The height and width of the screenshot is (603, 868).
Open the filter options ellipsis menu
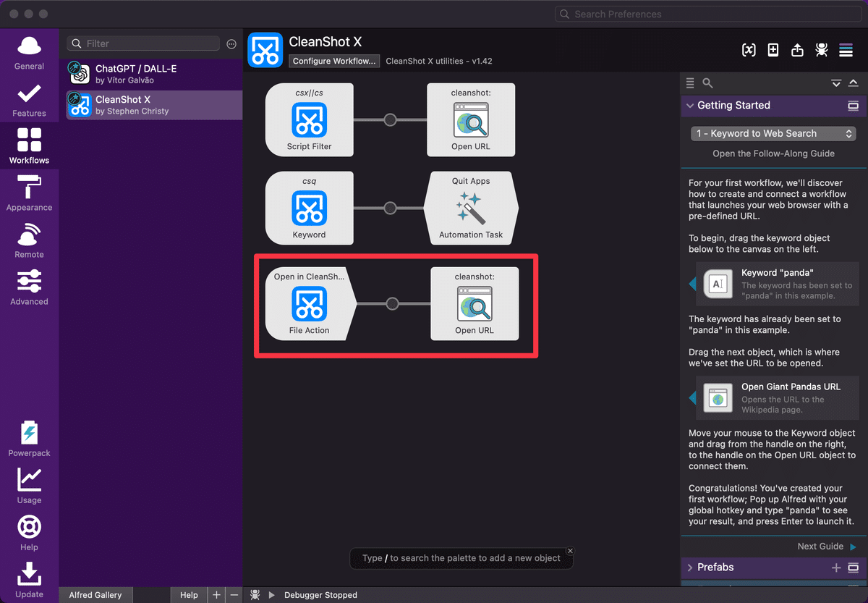pos(231,44)
